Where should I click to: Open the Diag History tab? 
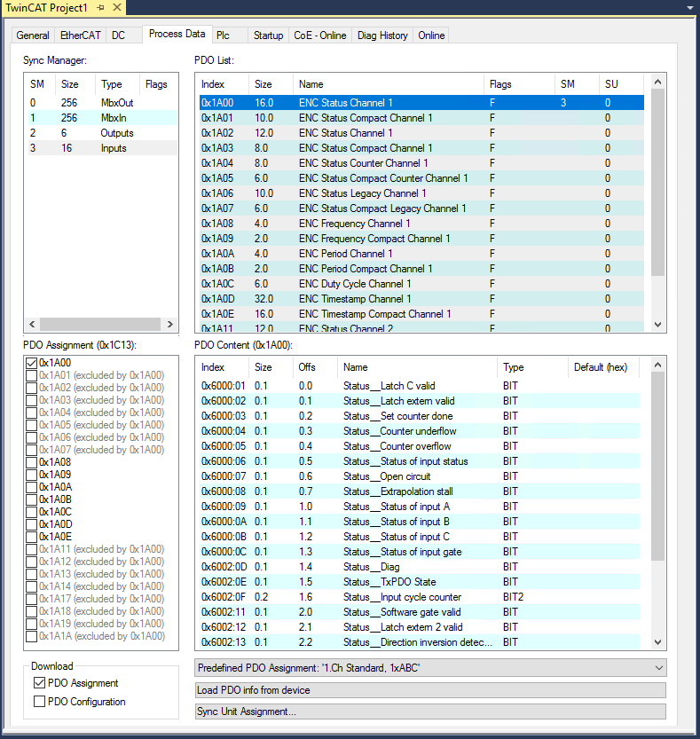pos(382,35)
